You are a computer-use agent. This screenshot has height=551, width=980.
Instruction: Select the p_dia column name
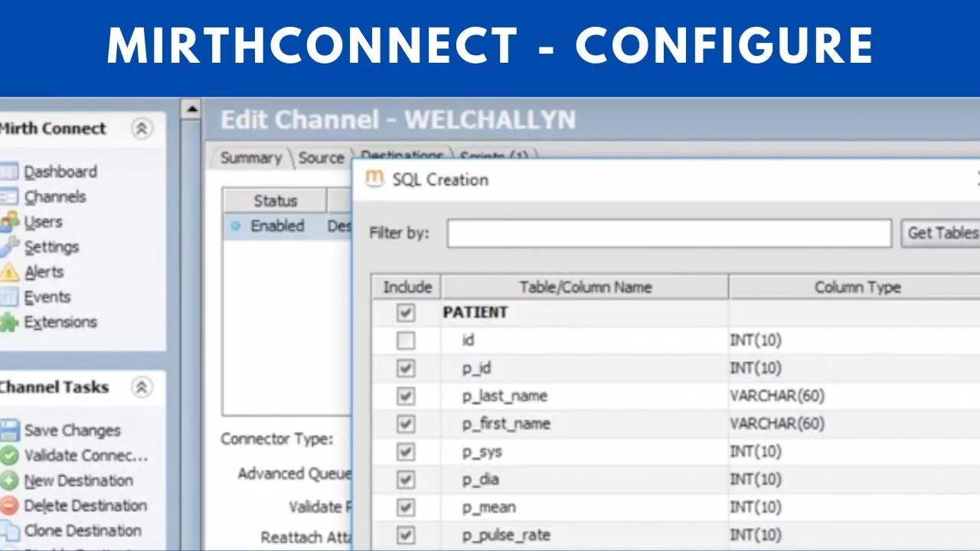coord(481,479)
